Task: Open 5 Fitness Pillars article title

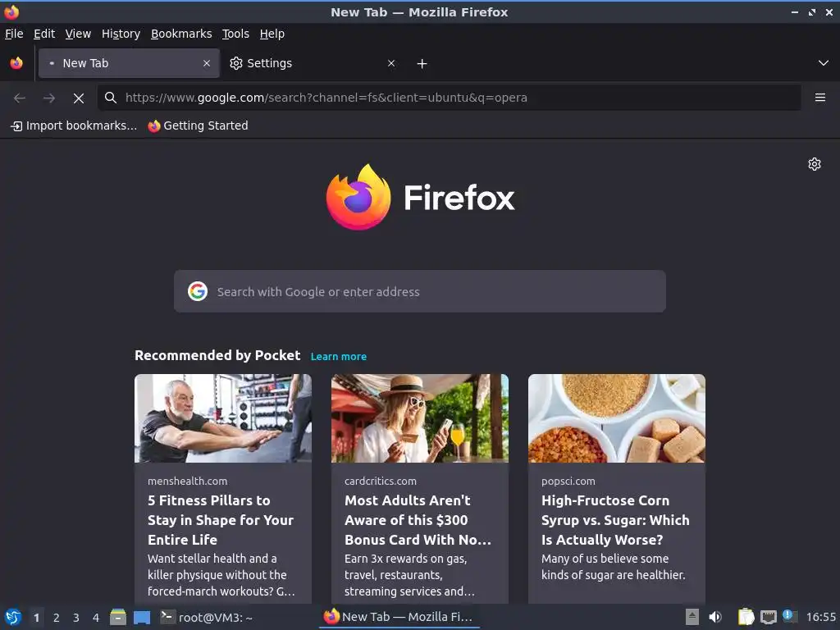Action: (220, 520)
